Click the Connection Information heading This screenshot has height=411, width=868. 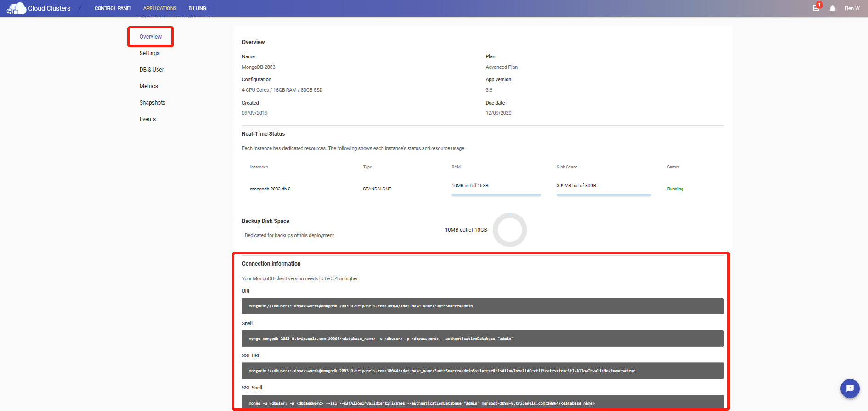click(x=271, y=264)
